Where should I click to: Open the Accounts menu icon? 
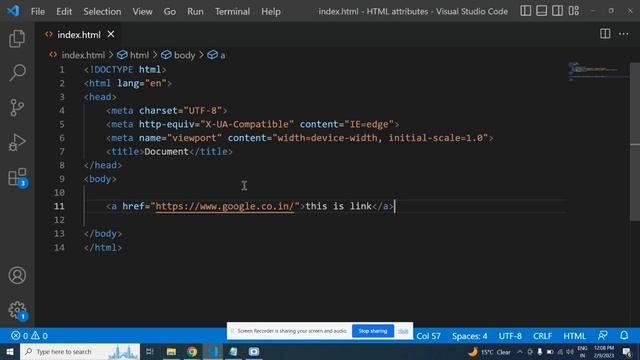[17, 276]
